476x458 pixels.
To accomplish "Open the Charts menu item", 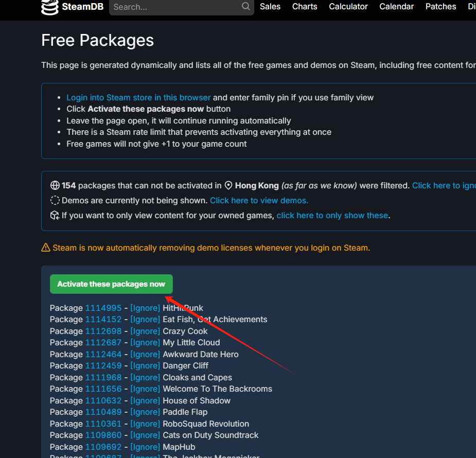I will point(305,7).
